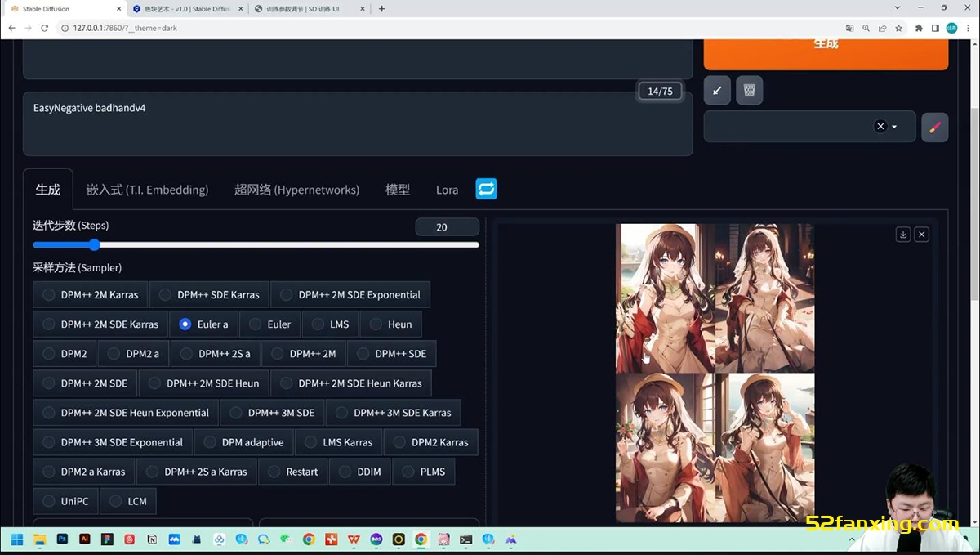This screenshot has height=555, width=980.
Task: Open Notion from the taskbar
Action: click(152, 539)
